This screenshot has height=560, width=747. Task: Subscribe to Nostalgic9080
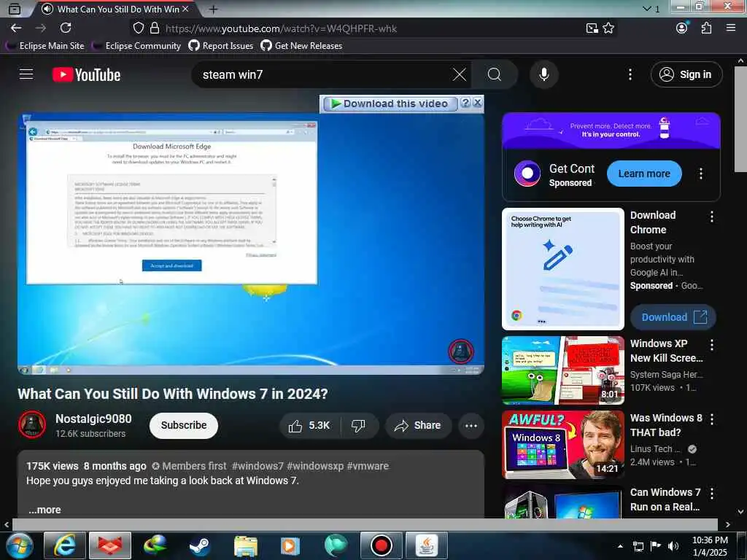[x=183, y=425]
